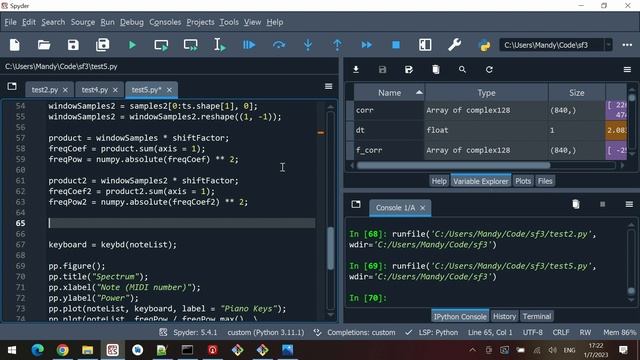Switch to the Plots pane tab
Viewport: 640px width, 360px height.
pos(523,181)
